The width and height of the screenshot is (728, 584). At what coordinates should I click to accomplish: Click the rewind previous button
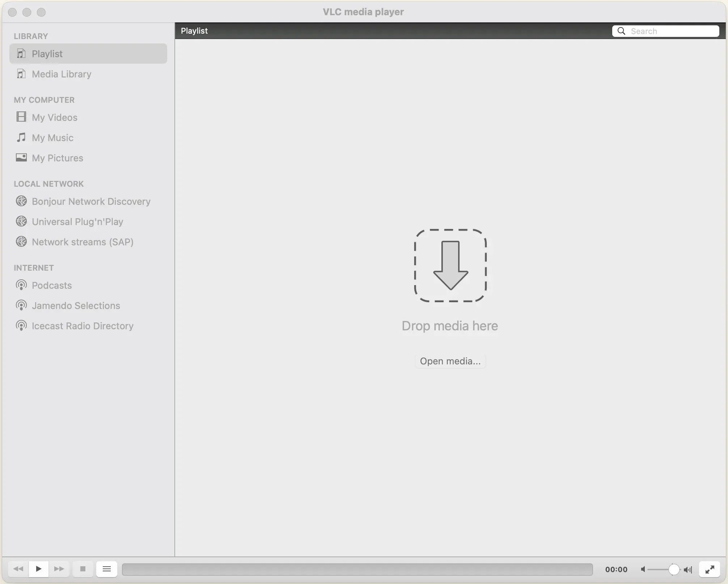(x=18, y=569)
